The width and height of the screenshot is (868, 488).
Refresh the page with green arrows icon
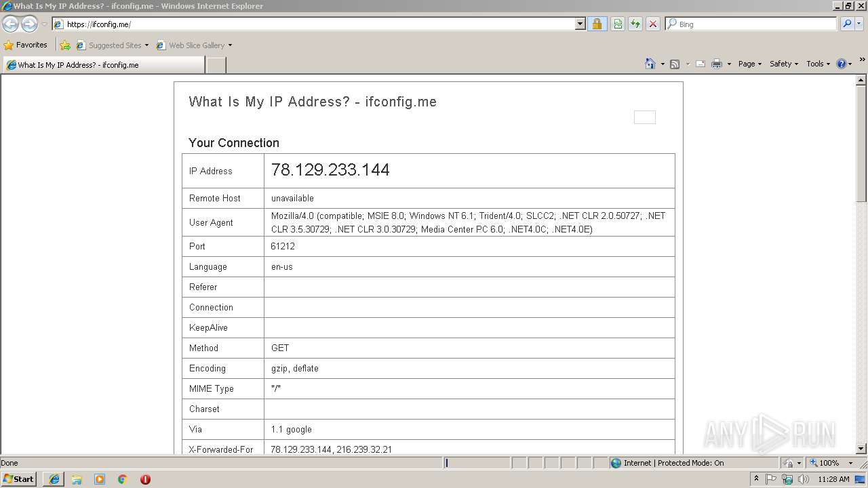pyautogui.click(x=635, y=24)
